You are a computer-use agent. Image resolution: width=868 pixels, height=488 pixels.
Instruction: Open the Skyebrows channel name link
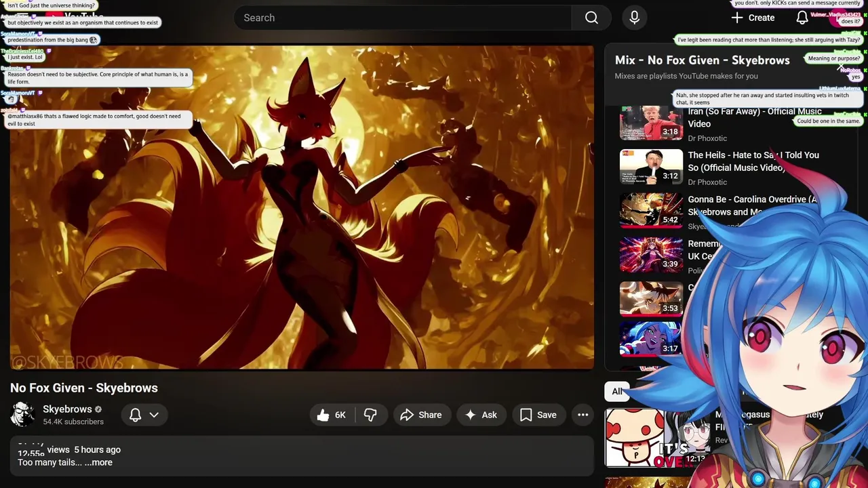pos(67,409)
